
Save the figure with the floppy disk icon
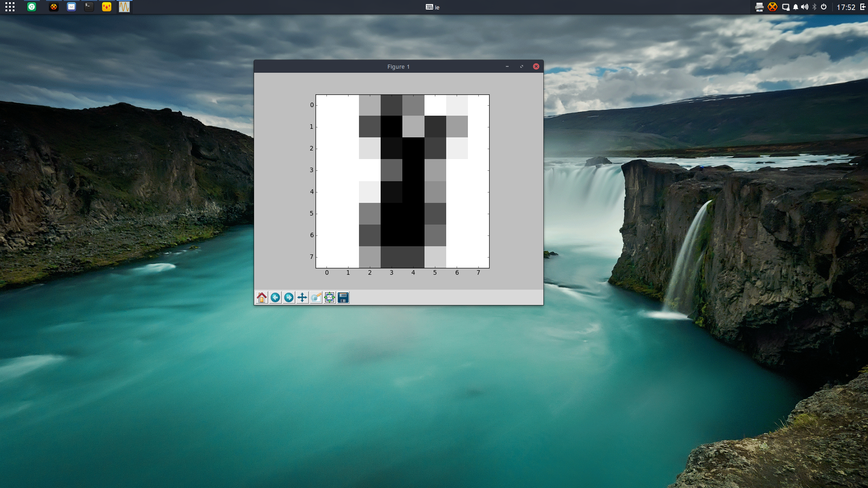tap(343, 297)
